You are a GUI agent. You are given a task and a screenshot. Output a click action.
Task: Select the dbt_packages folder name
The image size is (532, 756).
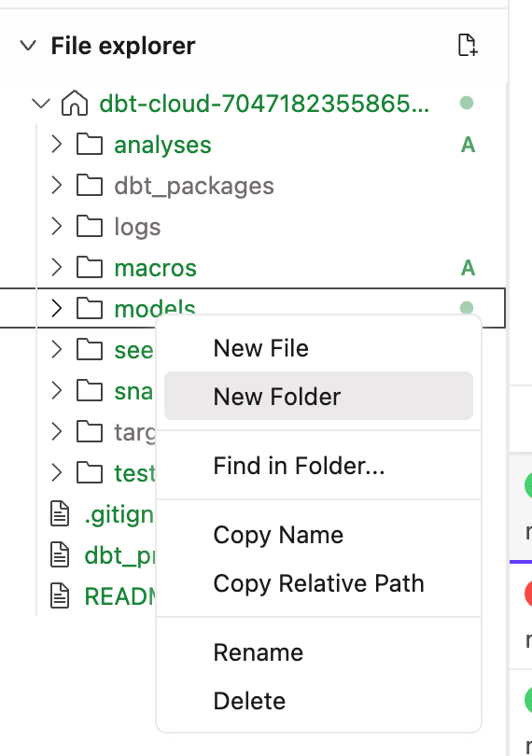pyautogui.click(x=194, y=187)
